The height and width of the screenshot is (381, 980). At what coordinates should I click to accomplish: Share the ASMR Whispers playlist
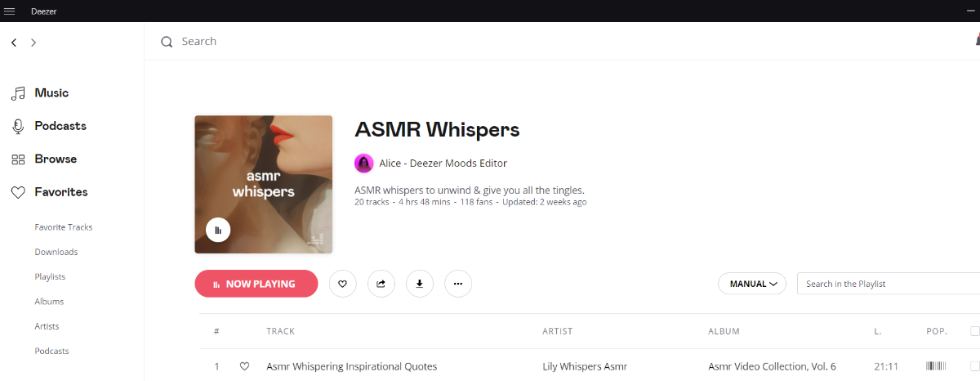[x=381, y=284]
